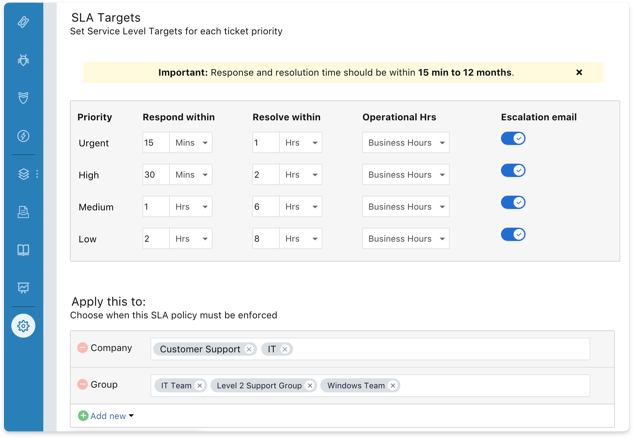Open Urgent respond-within Mins unit dropdown
633x438 pixels.
tap(191, 143)
